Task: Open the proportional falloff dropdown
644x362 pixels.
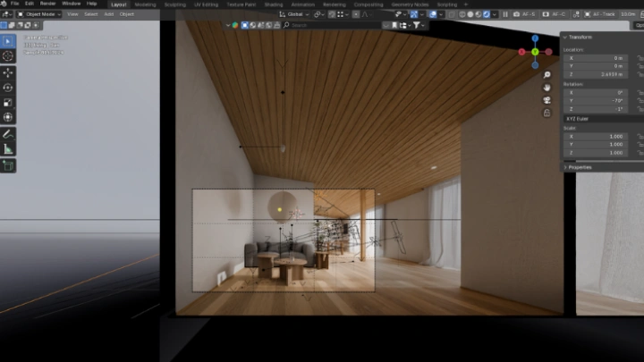Action: click(x=367, y=14)
